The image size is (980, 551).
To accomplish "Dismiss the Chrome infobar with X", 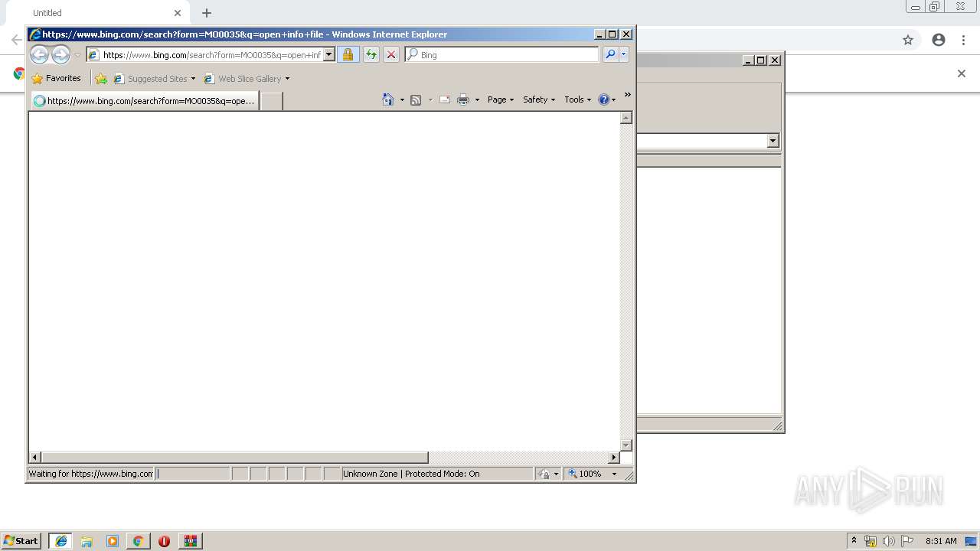I will (x=962, y=73).
